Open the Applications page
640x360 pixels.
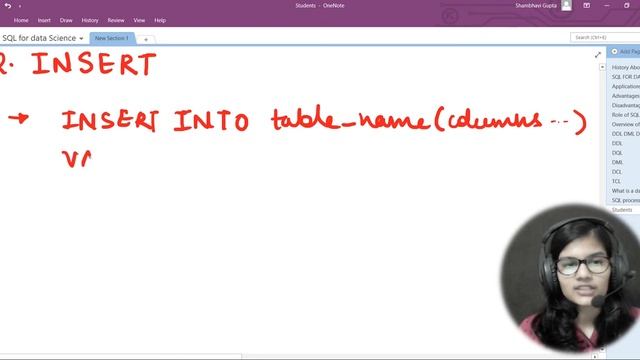click(x=625, y=86)
